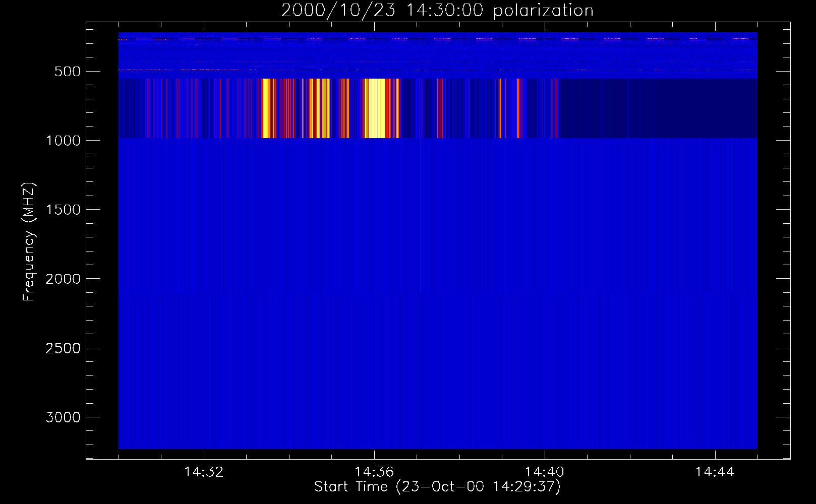Select the 1000 frequency axis label
816x504 pixels.
click(63, 141)
